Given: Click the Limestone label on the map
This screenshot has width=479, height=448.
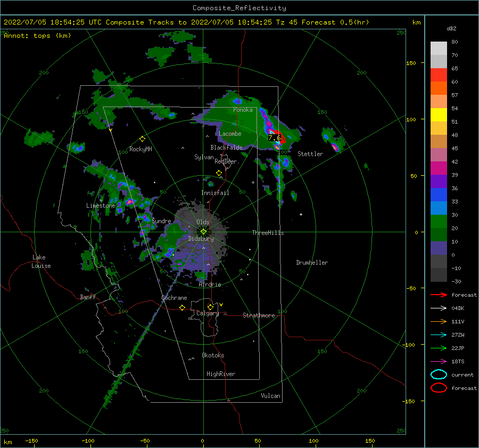Looking at the screenshot, I should 101,206.
